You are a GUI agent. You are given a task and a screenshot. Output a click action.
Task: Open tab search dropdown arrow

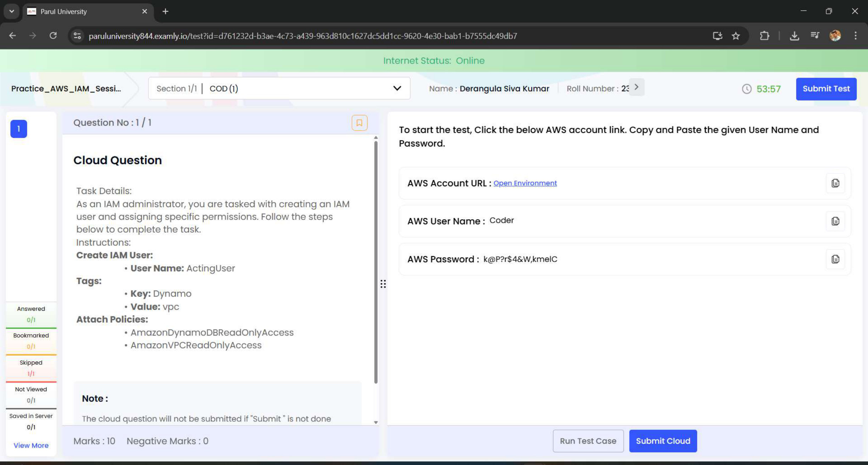[x=12, y=11]
